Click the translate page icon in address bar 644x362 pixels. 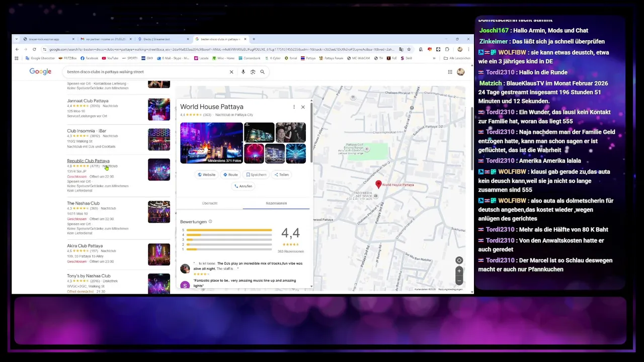point(401,49)
